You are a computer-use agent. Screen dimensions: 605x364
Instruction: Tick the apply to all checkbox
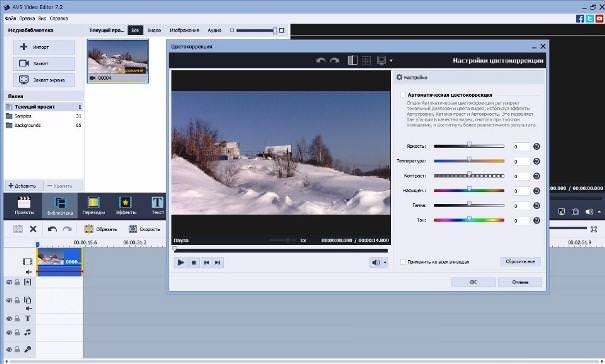click(403, 262)
